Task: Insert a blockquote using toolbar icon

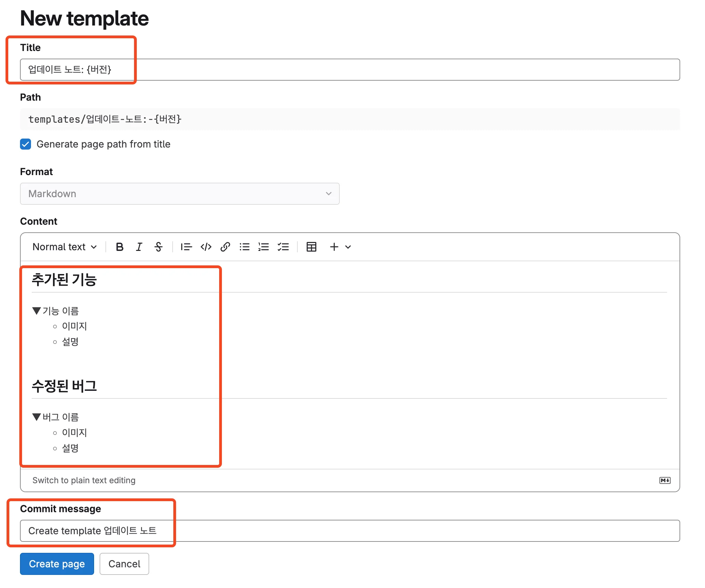Action: pos(186,247)
